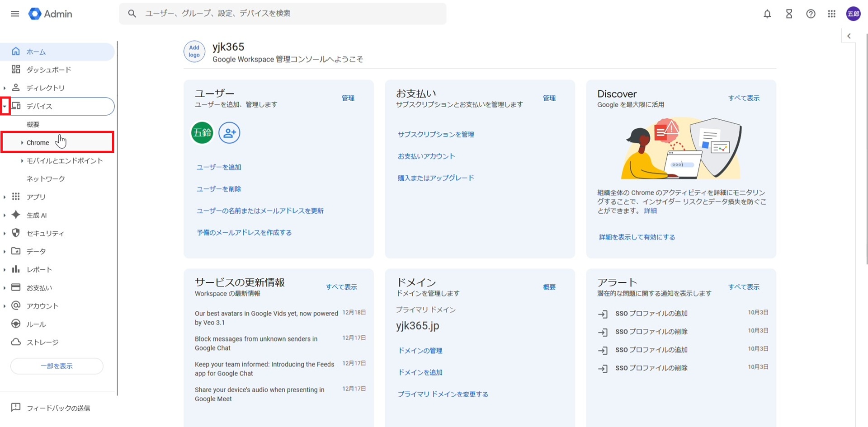Select ダッシュボード in the sidebar

[48, 70]
